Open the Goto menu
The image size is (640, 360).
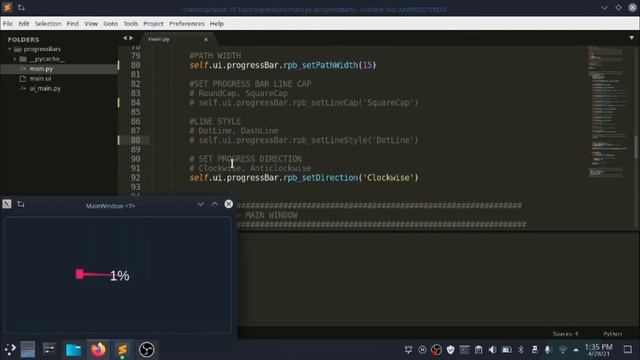coord(111,24)
